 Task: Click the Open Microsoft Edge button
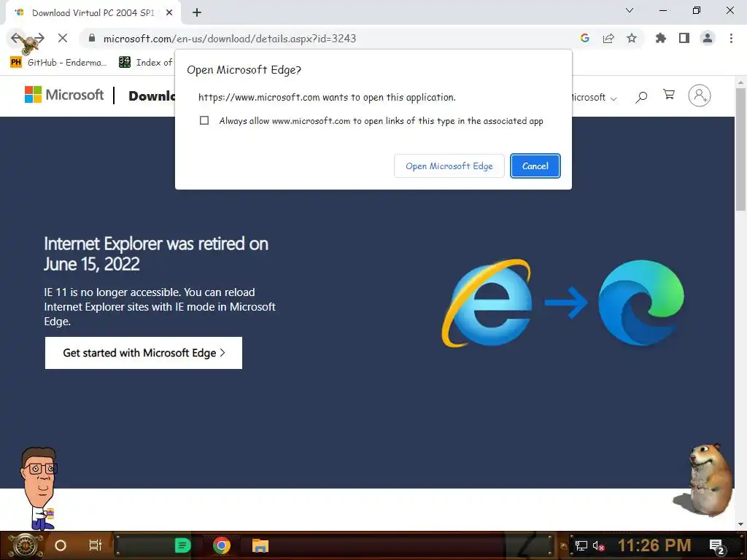(449, 166)
